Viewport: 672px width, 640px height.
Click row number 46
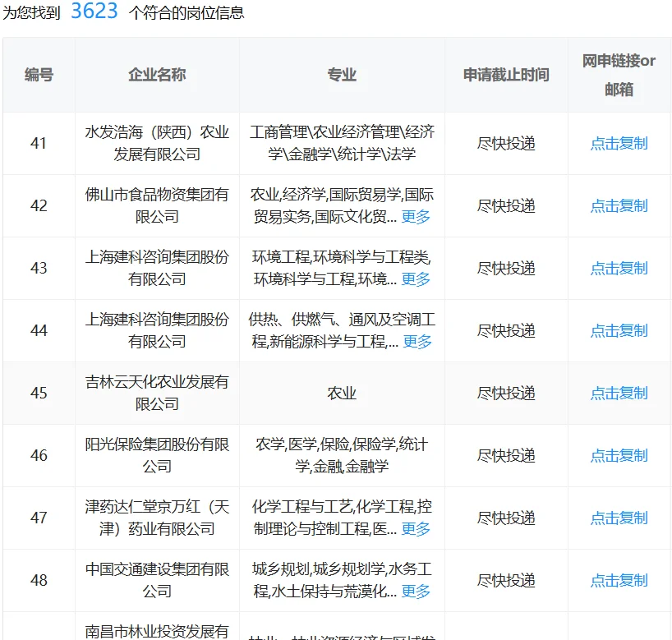39,455
